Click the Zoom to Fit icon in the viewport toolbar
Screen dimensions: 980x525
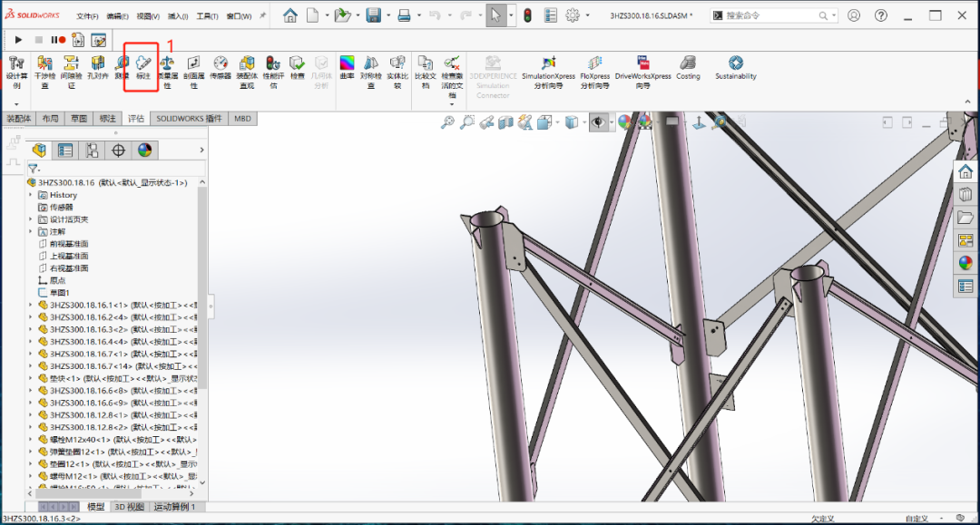pos(447,122)
